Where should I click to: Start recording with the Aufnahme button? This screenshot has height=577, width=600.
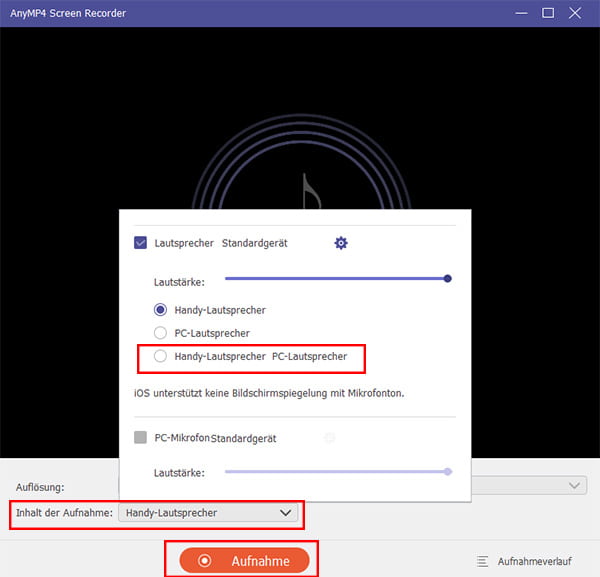click(x=245, y=561)
